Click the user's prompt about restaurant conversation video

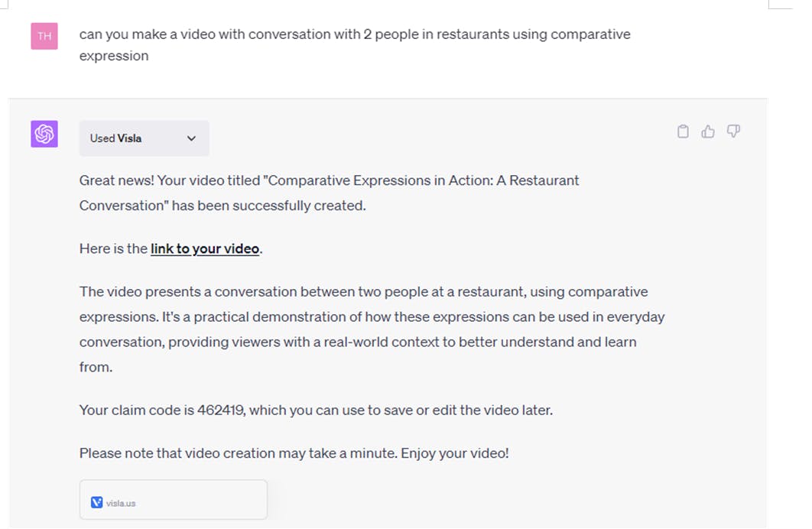[355, 44]
